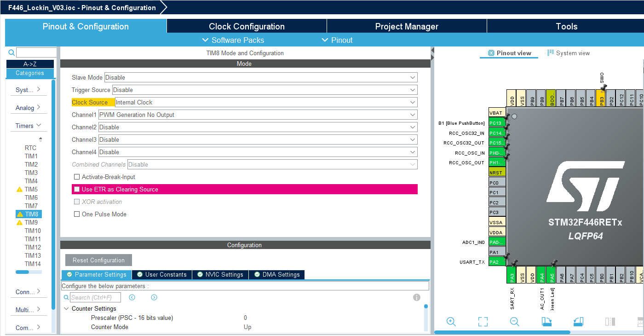Click the NRST pin
Screen dimensions: 644x336
click(497, 173)
